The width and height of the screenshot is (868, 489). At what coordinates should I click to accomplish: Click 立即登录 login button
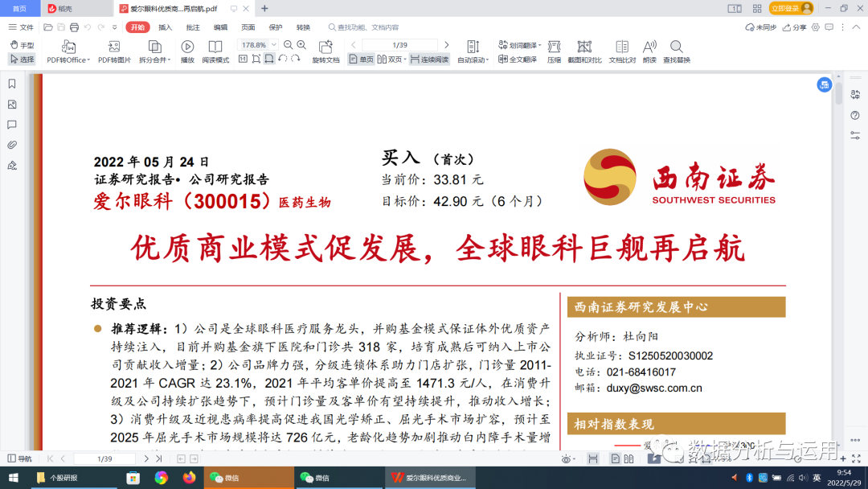[791, 8]
